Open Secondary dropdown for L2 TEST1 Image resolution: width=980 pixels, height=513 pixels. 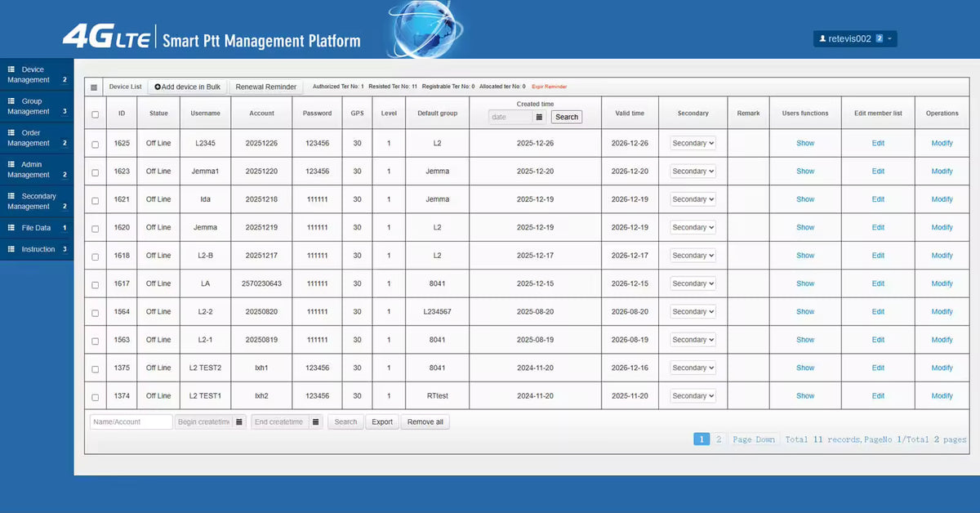[693, 396]
